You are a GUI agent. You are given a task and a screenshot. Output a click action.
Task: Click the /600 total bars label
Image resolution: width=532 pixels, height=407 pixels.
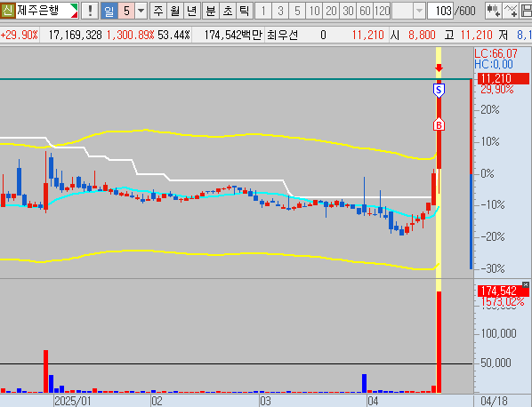pyautogui.click(x=464, y=11)
